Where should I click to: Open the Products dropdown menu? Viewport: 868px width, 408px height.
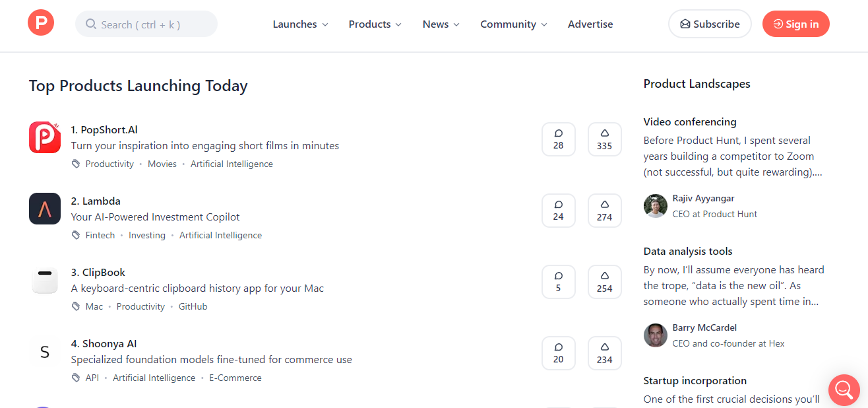375,24
